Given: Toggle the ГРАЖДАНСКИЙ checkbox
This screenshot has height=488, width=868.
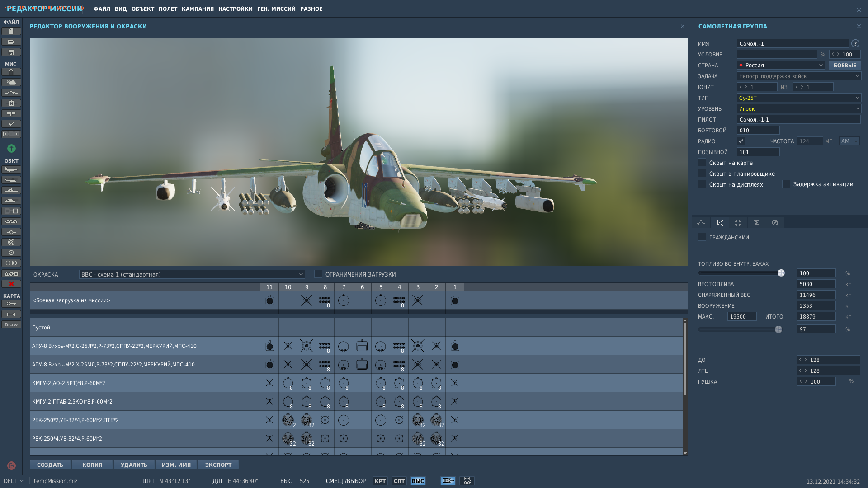Looking at the screenshot, I should coord(702,237).
